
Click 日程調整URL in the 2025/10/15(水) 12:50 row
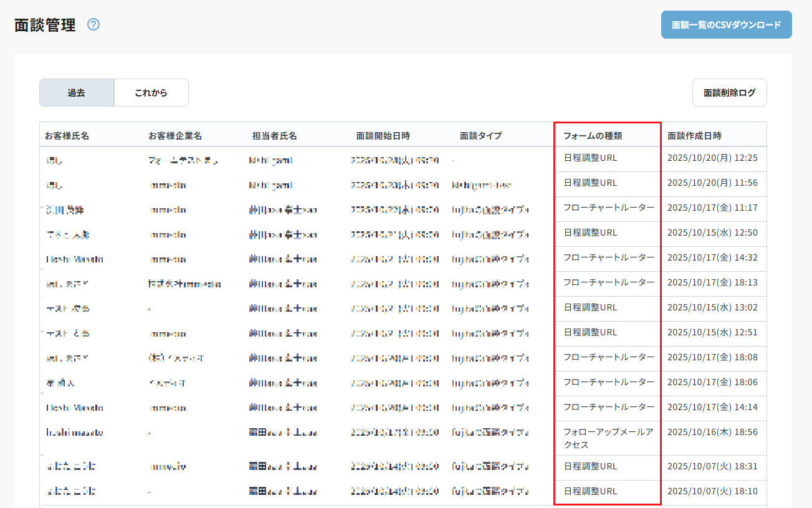coord(590,232)
